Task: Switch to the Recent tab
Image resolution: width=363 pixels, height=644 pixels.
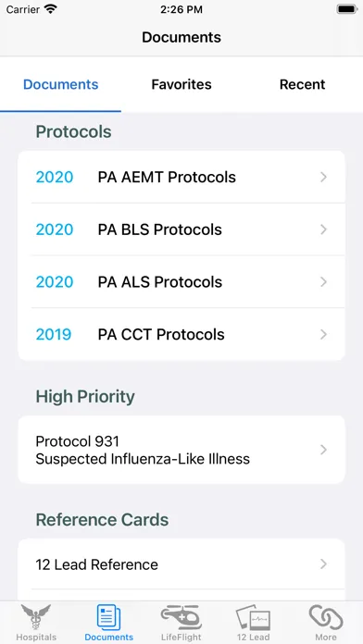Action: point(302,84)
